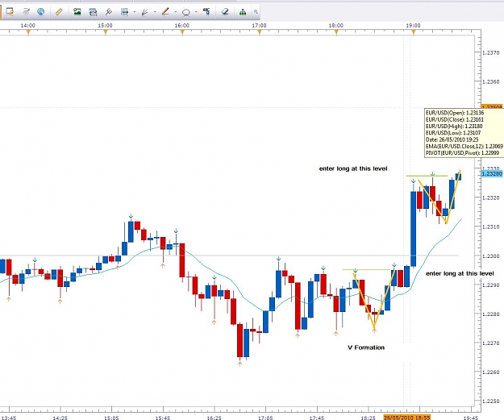The height and width of the screenshot is (420, 504).
Task: Click the orange marker under 17:00
Action: pyautogui.click(x=260, y=31)
